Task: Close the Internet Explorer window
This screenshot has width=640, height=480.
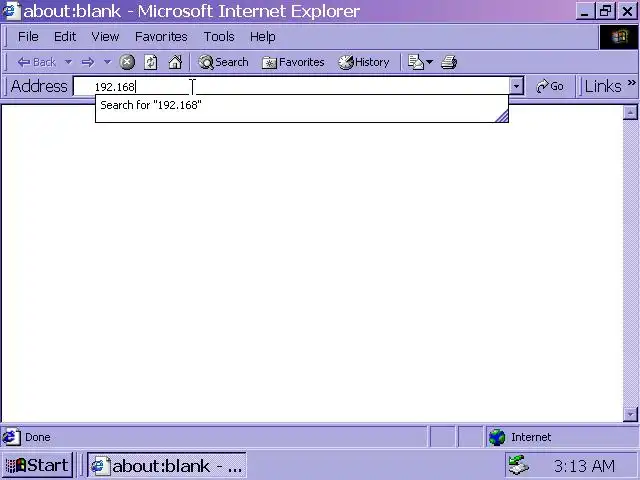Action: tap(627, 11)
